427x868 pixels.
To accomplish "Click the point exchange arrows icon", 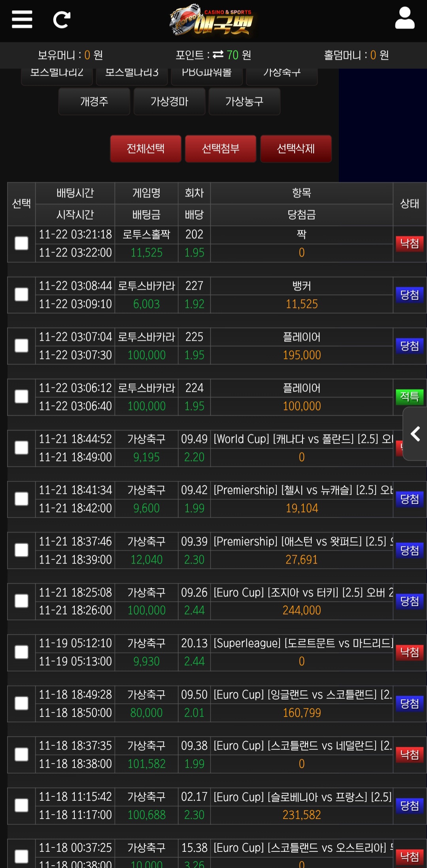I will pyautogui.click(x=218, y=54).
